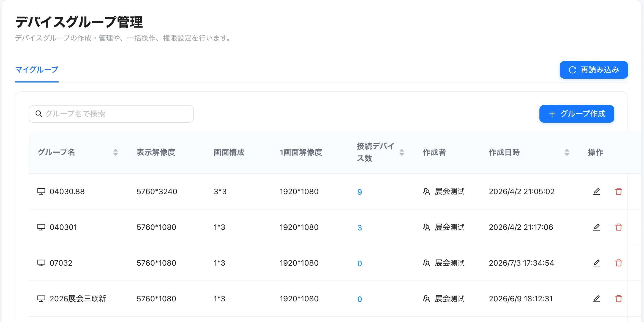This screenshot has height=322, width=644.
Task: Click the monitor icon beside 2026展会三联新
Action: [x=41, y=299]
